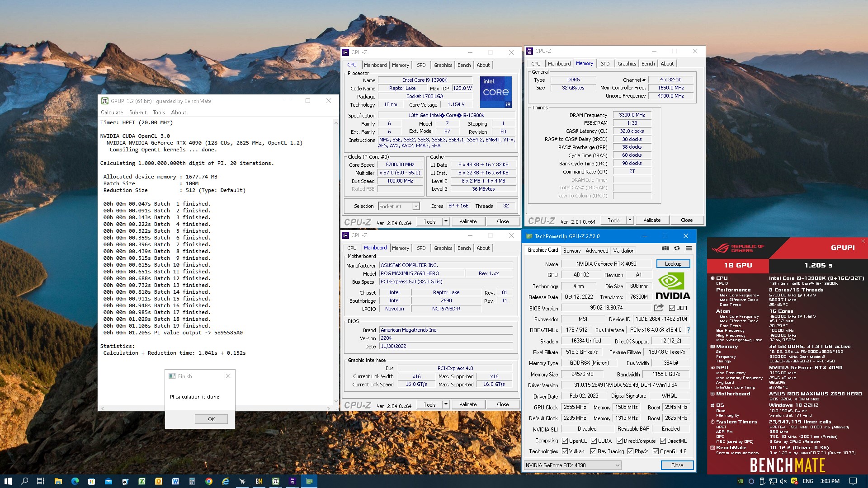
Task: Select Bench tab in the CPU-Z CPU window
Action: click(464, 65)
